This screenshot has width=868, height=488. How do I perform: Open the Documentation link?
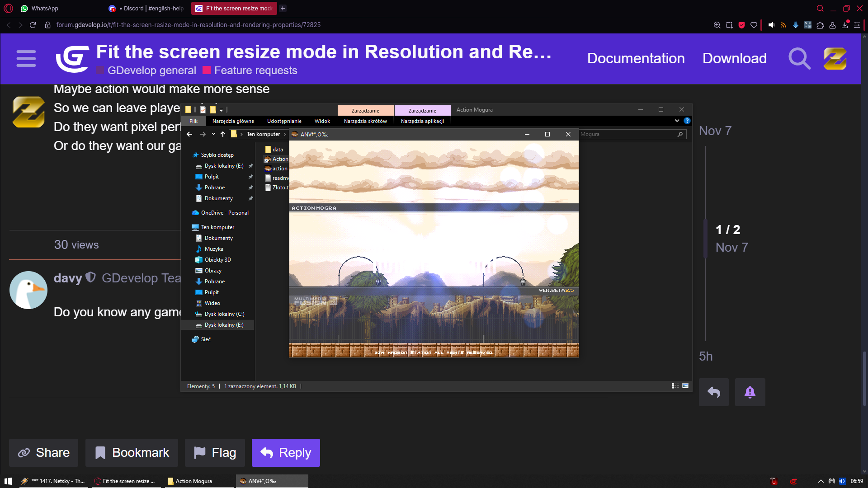click(636, 59)
